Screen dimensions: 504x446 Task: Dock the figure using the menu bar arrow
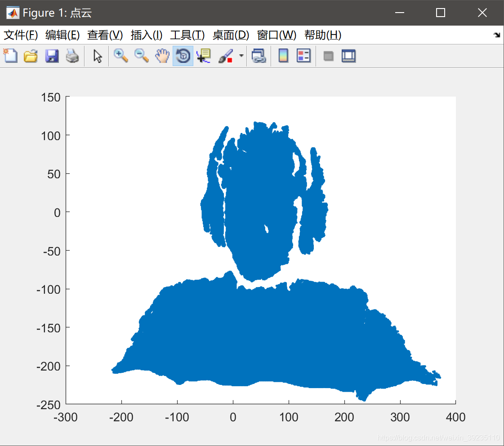(x=497, y=35)
